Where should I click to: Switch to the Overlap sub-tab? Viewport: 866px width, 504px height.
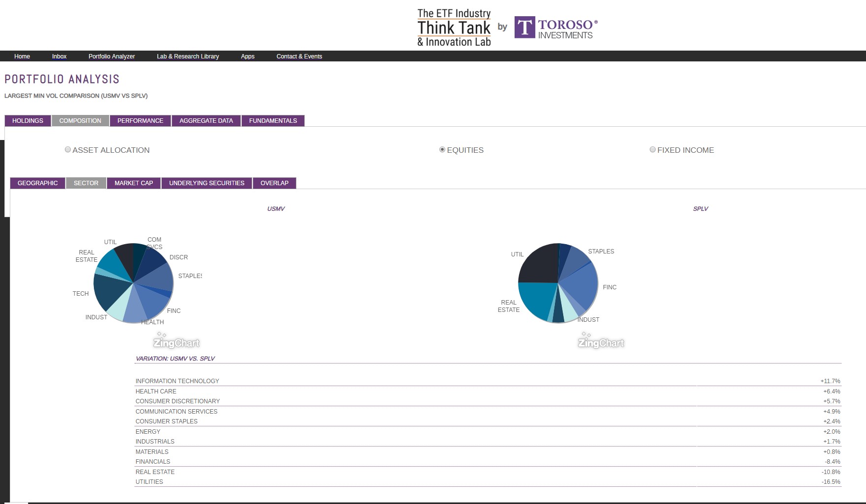pyautogui.click(x=274, y=183)
